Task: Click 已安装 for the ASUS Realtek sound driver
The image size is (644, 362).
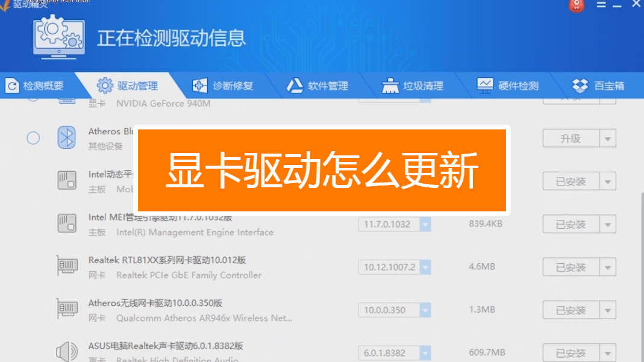Action: tap(571, 352)
